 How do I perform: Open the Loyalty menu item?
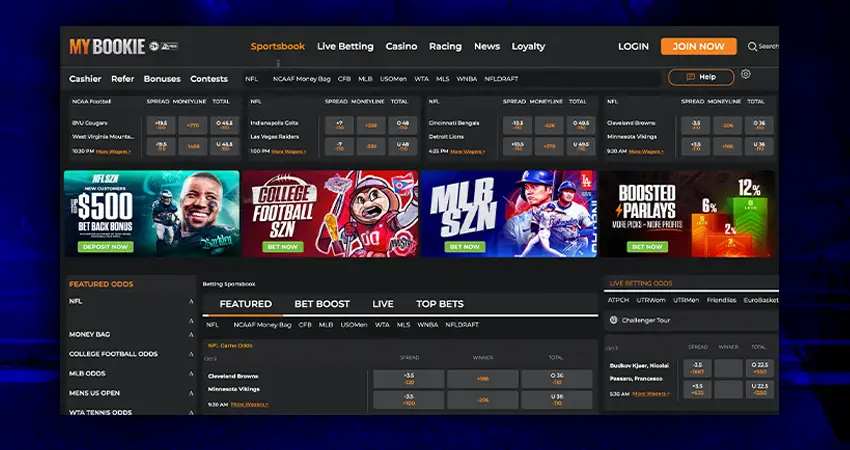[528, 47]
